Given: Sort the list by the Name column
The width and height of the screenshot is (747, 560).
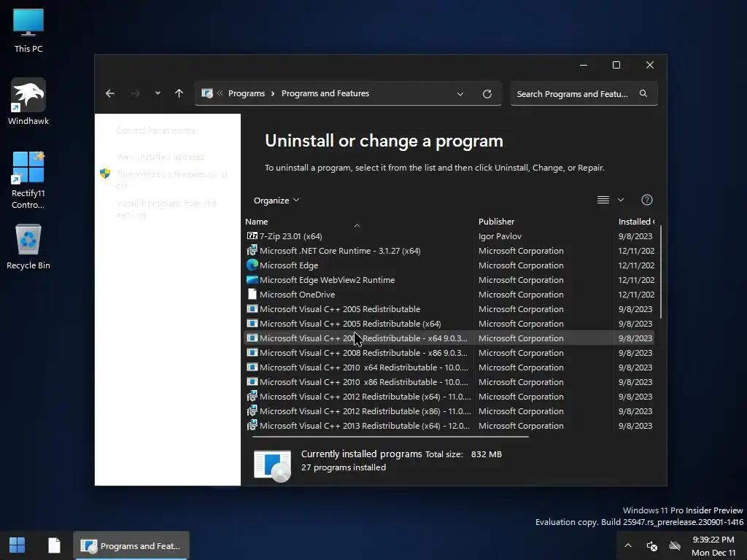Looking at the screenshot, I should (256, 222).
